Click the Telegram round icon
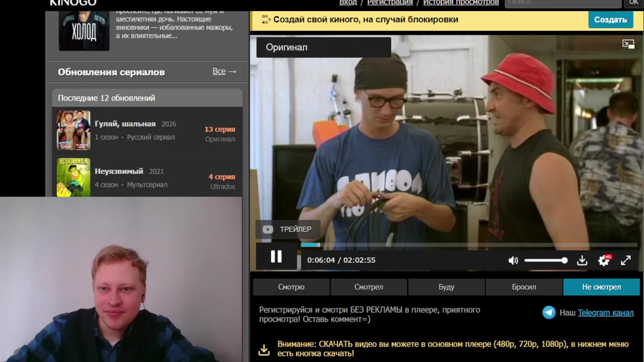Screen dimensions: 644x362 pyautogui.click(x=549, y=312)
